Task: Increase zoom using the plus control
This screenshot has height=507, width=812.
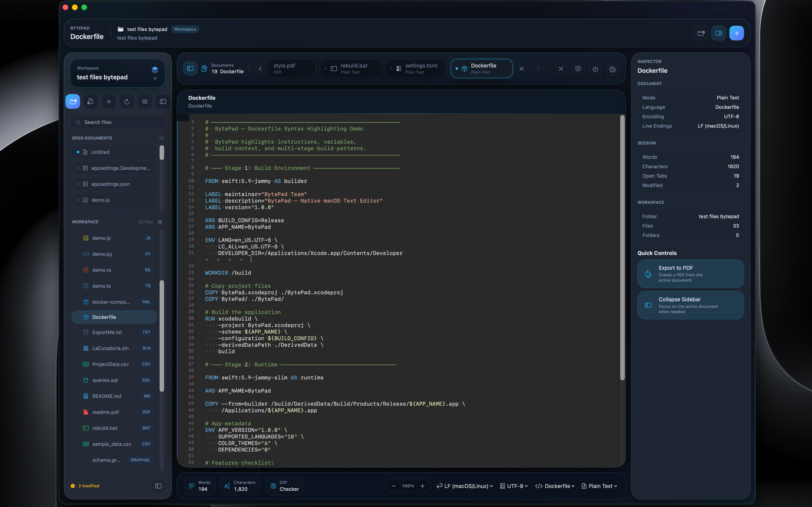Action: pos(422,486)
